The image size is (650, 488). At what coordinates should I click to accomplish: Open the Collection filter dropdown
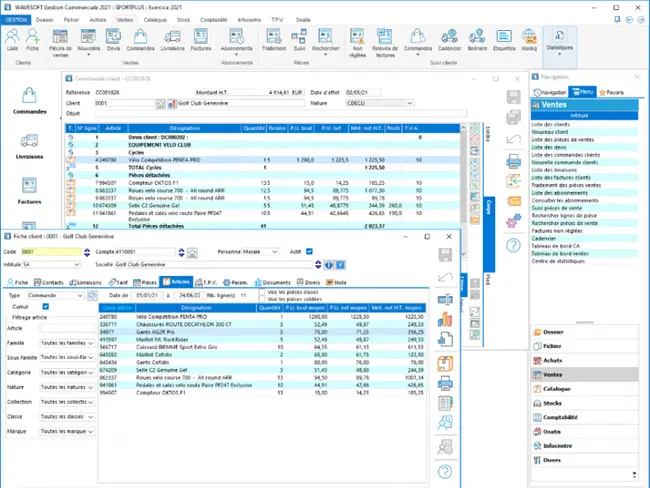pos(90,402)
